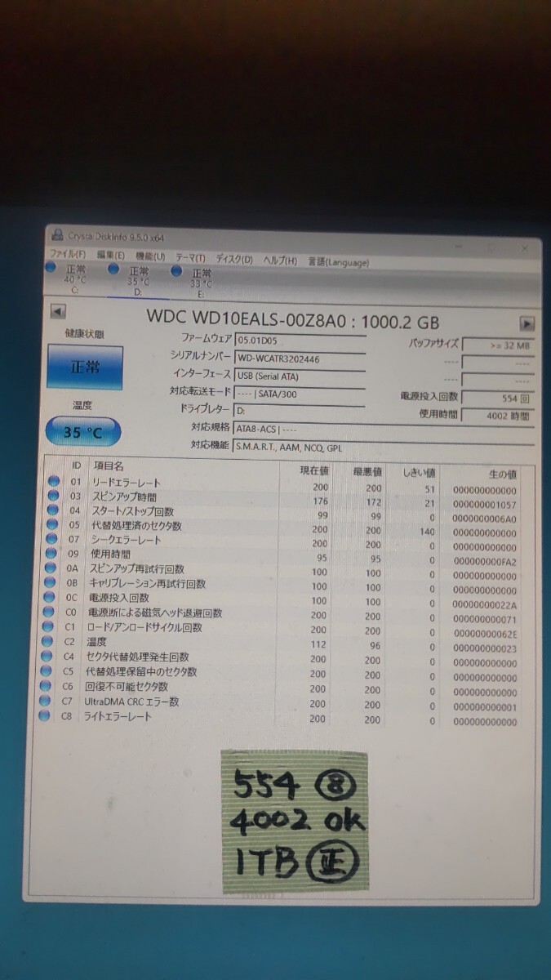Click the power-on hours field 4002 時間

click(498, 416)
